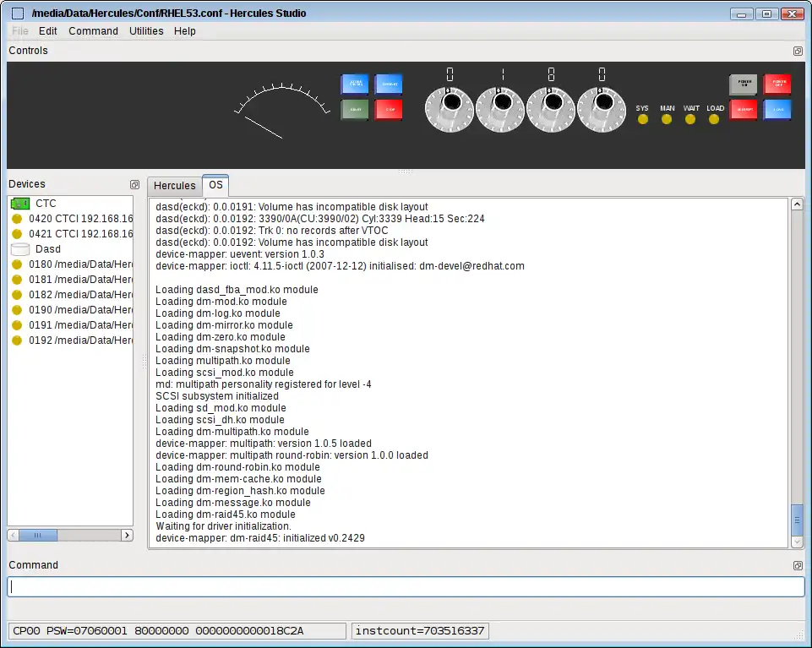The width and height of the screenshot is (812, 648).
Task: Open the Command menu
Action: 93,31
